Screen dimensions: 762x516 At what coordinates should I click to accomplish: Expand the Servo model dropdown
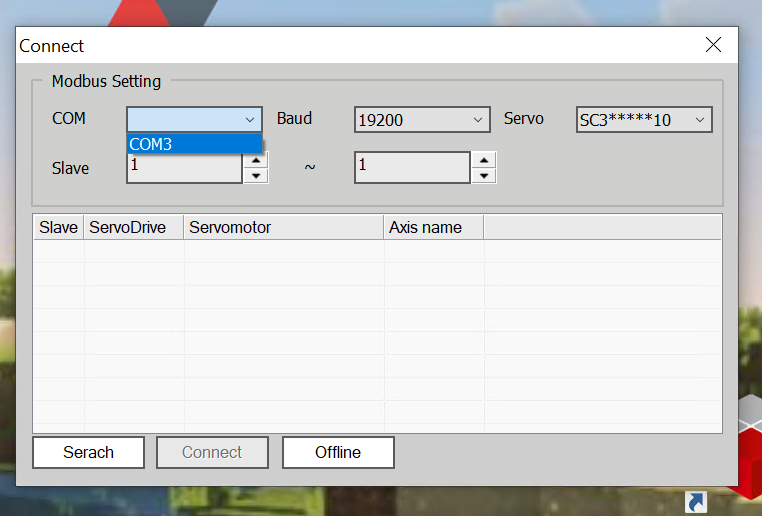[x=699, y=120]
